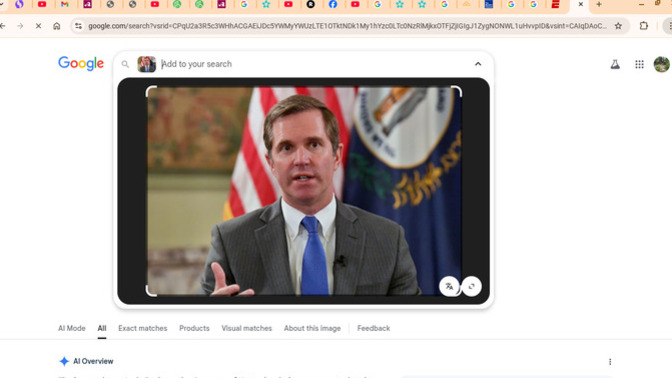
Task: Focus the Add to your search field
Action: [x=315, y=64]
